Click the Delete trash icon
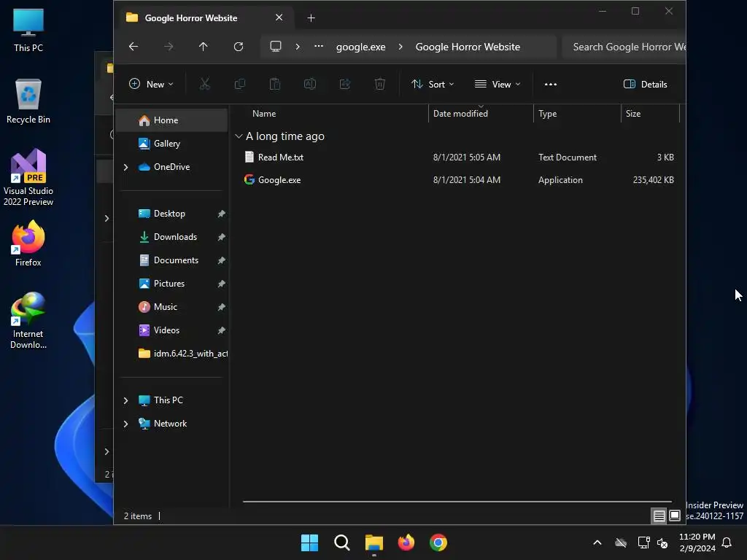This screenshot has width=747, height=560. click(379, 85)
